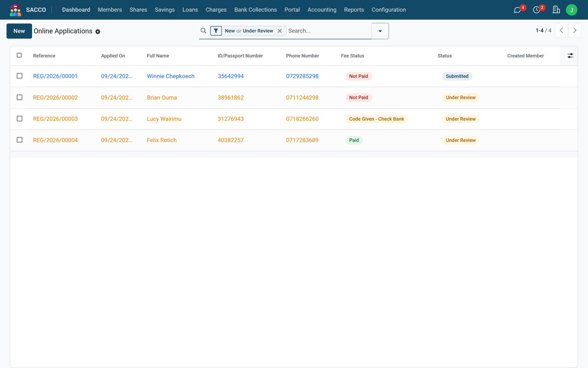The height and width of the screenshot is (368, 588).
Task: Sort by the Fee Status column header
Action: tap(352, 56)
